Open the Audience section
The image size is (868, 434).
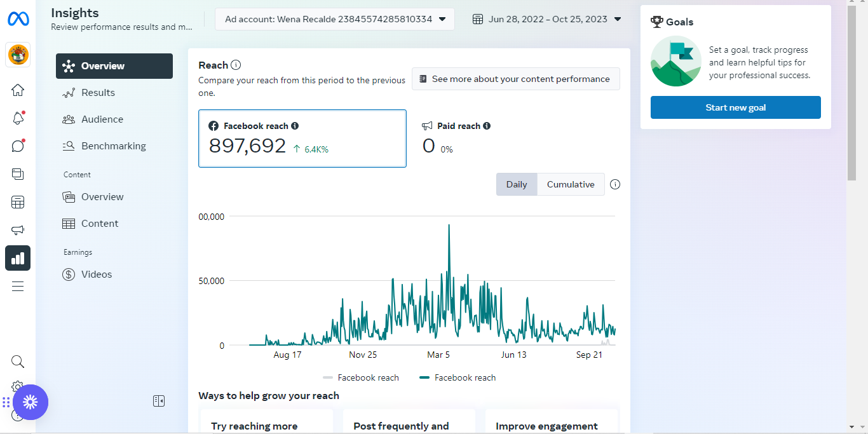coord(102,119)
